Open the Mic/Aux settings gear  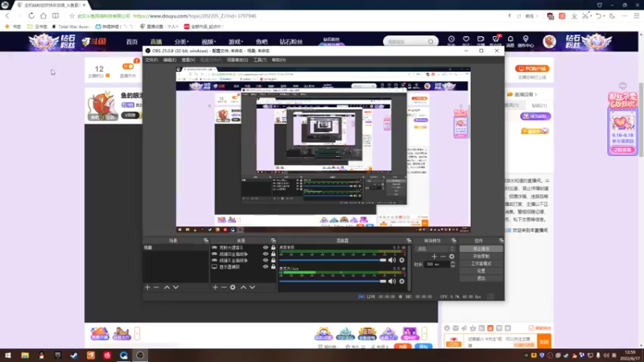[402, 281]
